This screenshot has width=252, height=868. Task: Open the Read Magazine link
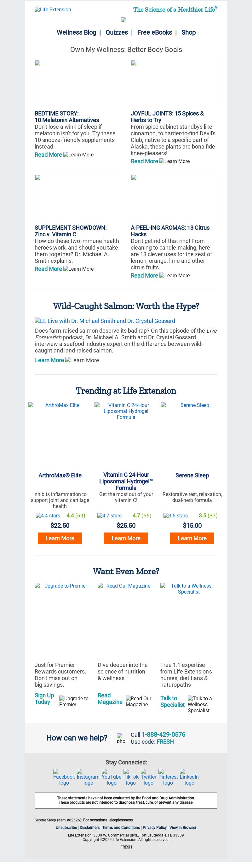110,698
